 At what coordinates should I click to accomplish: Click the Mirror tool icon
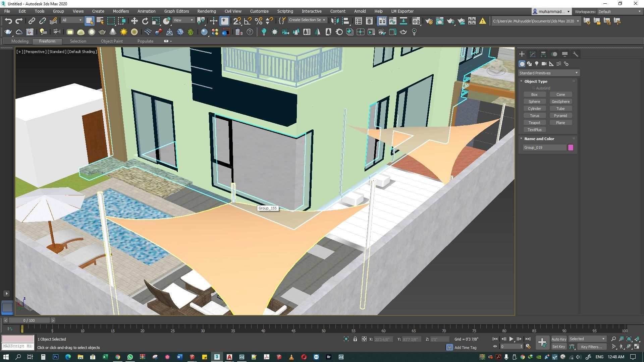coord(334,21)
